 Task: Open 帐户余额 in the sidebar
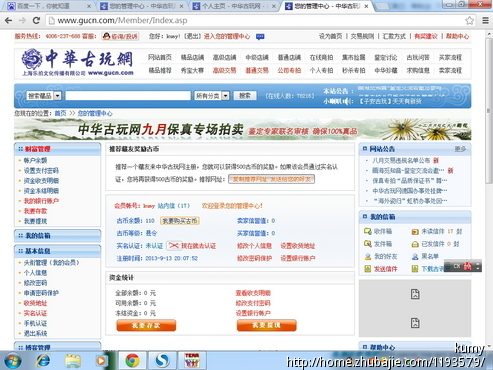pos(35,161)
